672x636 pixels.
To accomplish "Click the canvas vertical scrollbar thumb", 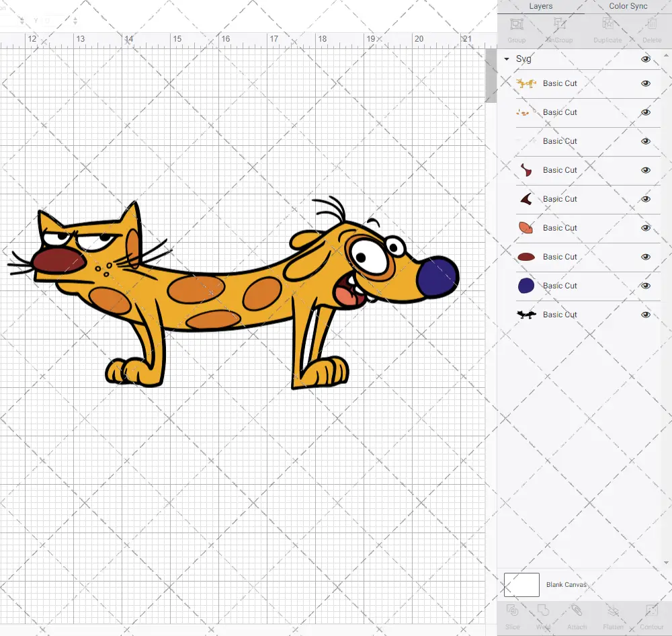I will tap(491, 75).
